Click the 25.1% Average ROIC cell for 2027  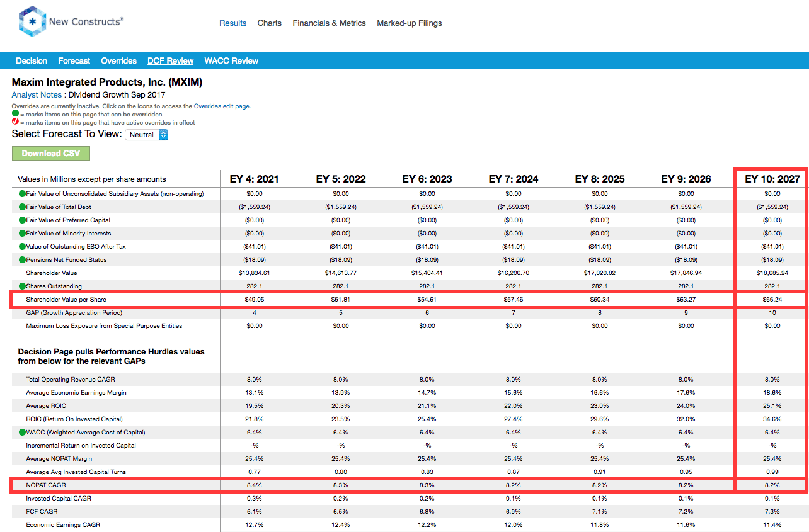(x=772, y=405)
